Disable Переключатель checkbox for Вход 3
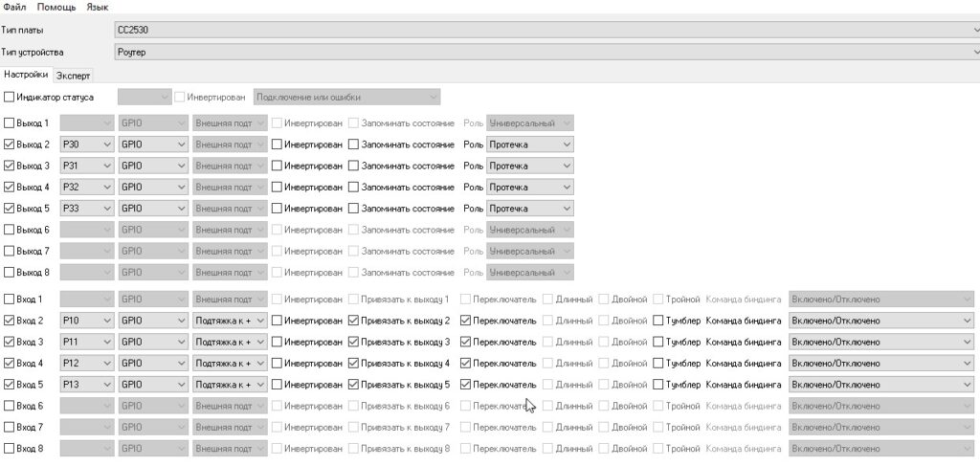The width and height of the screenshot is (980, 466). click(466, 342)
